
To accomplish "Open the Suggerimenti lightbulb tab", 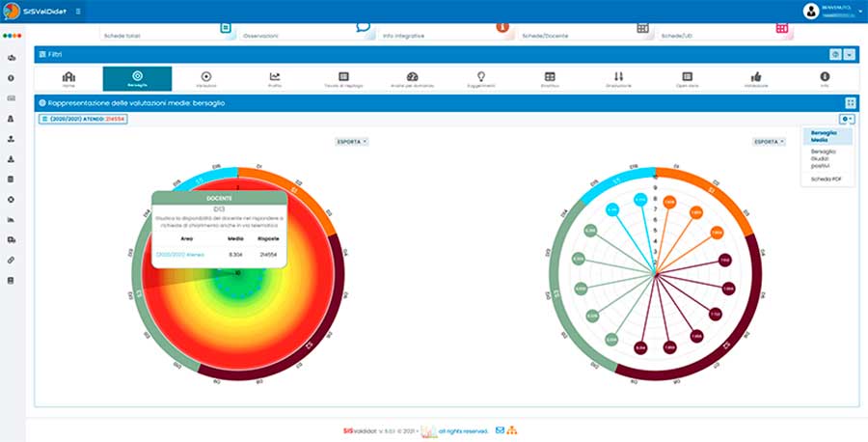I will tap(481, 78).
